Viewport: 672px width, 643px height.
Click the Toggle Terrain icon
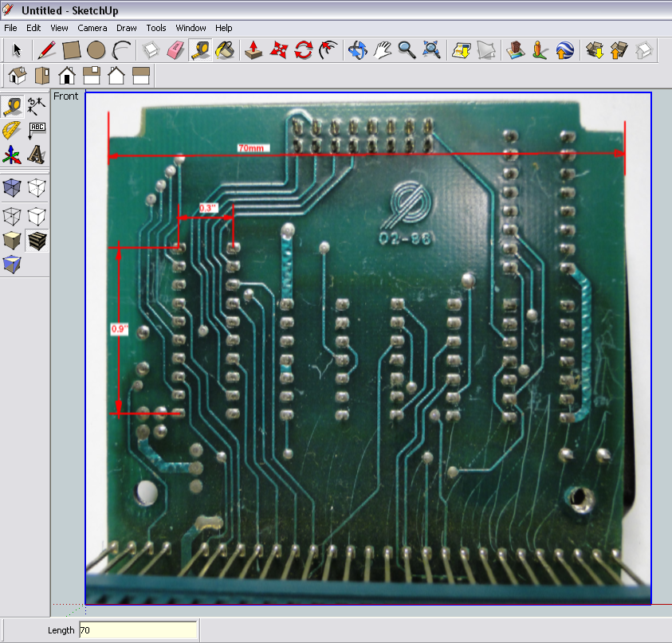[x=486, y=50]
